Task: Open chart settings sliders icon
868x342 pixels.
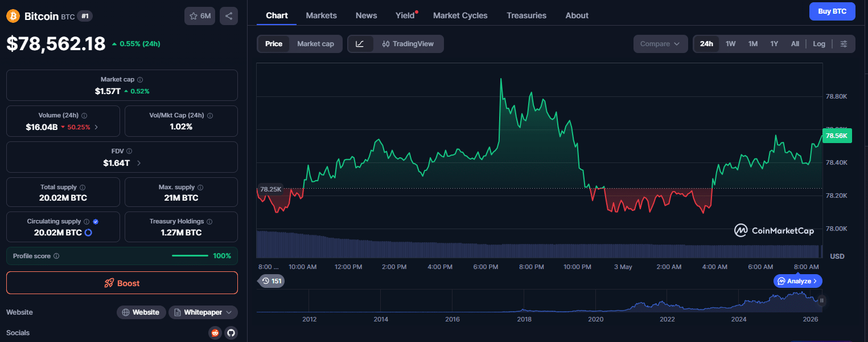Action: [x=844, y=44]
